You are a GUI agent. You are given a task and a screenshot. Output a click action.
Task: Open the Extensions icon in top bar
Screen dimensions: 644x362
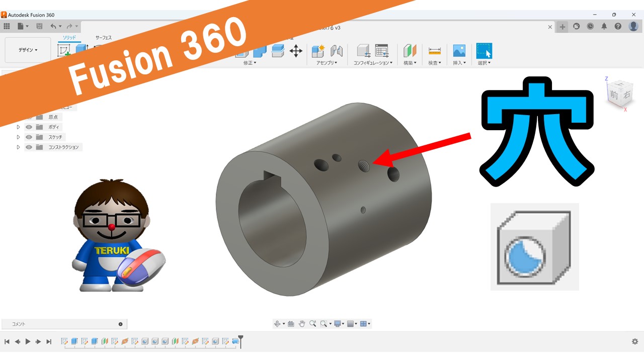point(577,26)
